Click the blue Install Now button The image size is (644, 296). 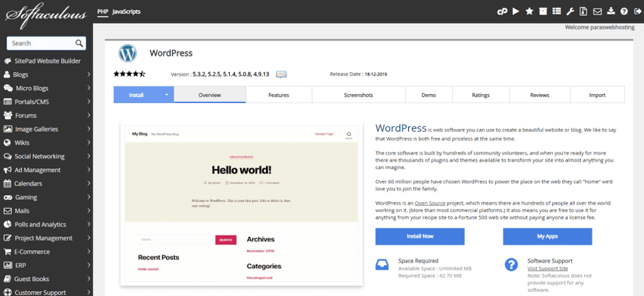coord(420,236)
